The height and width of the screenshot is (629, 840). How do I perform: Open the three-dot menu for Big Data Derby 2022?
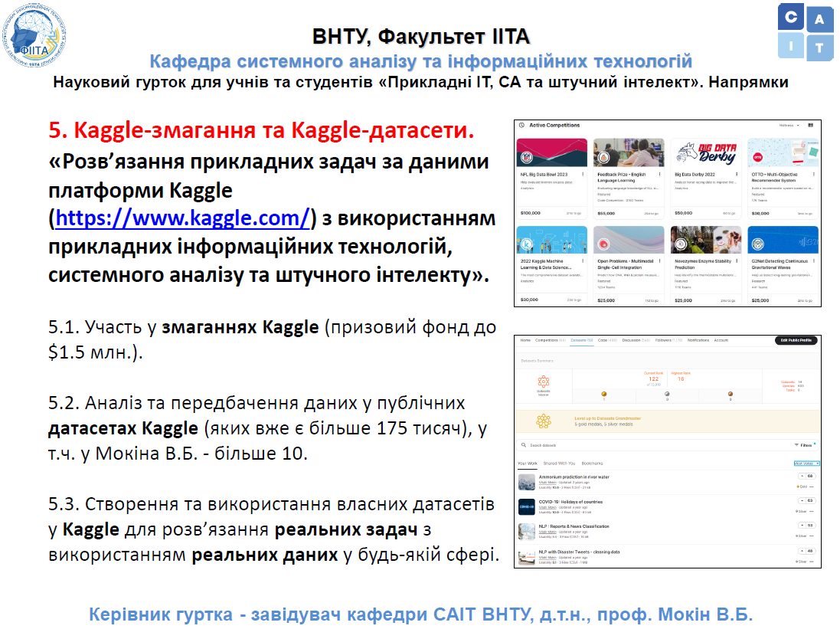[x=737, y=174]
